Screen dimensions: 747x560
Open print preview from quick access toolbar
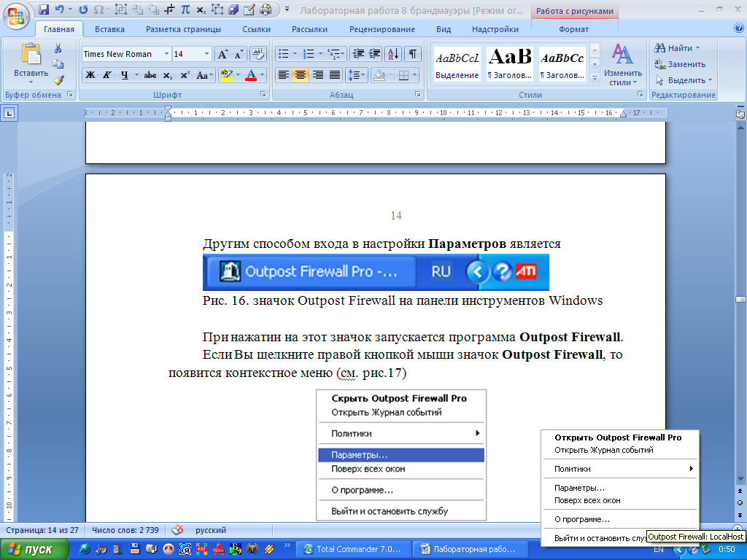266,9
